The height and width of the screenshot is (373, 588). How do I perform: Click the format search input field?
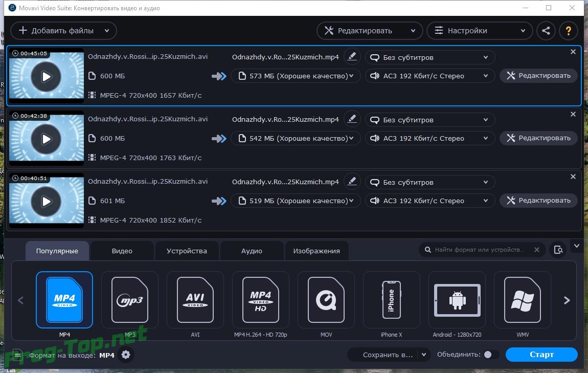coord(479,250)
